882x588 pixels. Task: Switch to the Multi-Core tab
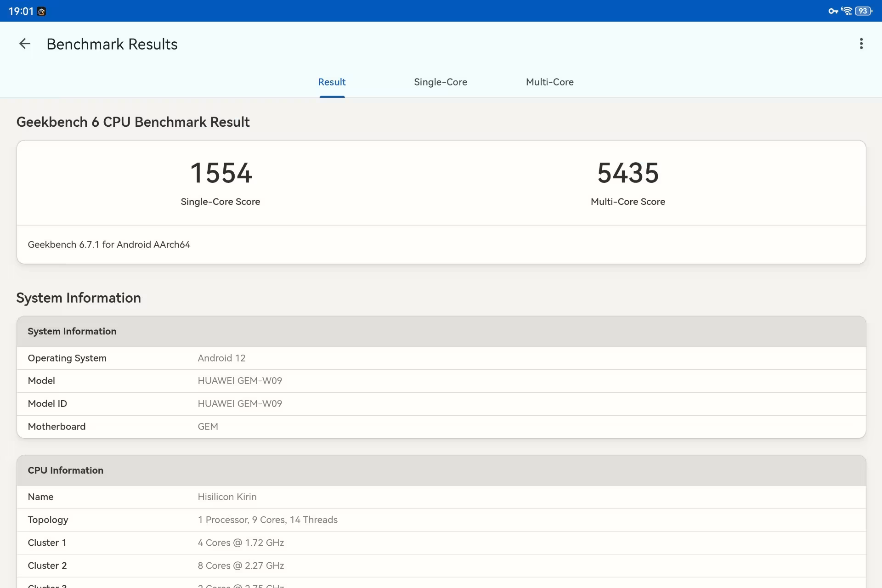tap(550, 82)
